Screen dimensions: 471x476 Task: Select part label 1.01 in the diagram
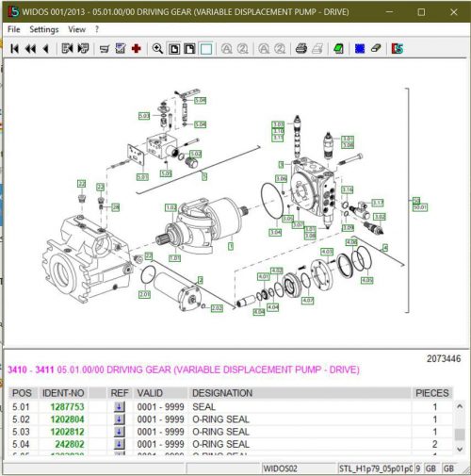[174, 258]
